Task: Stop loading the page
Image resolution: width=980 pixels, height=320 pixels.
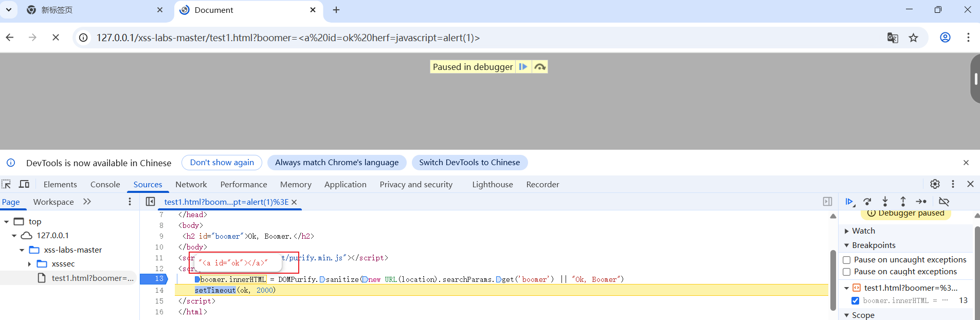Action: click(x=56, y=38)
